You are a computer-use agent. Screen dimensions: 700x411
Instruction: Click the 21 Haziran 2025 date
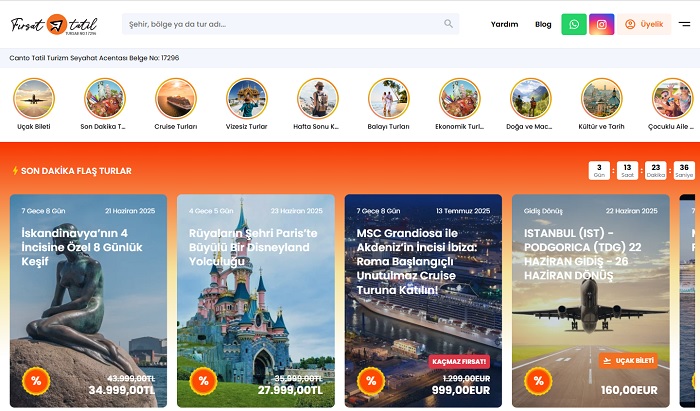pos(130,211)
